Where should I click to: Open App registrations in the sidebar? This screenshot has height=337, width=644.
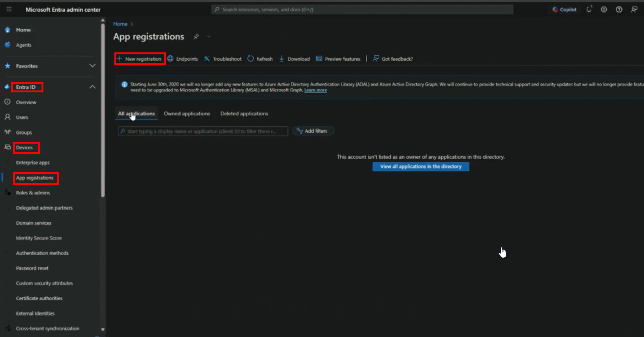tap(35, 178)
